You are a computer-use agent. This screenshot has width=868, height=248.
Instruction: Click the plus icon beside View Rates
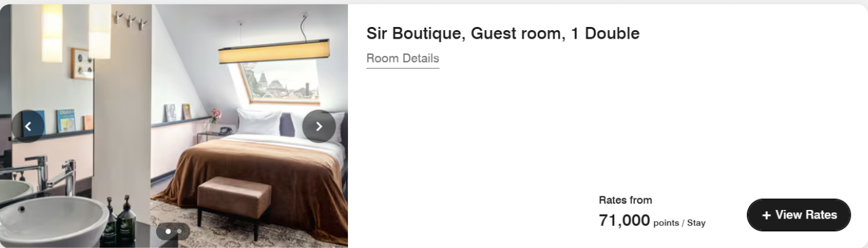(x=766, y=215)
